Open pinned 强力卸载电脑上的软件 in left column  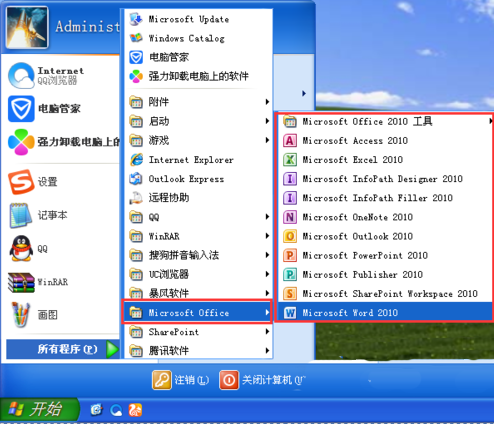point(62,142)
